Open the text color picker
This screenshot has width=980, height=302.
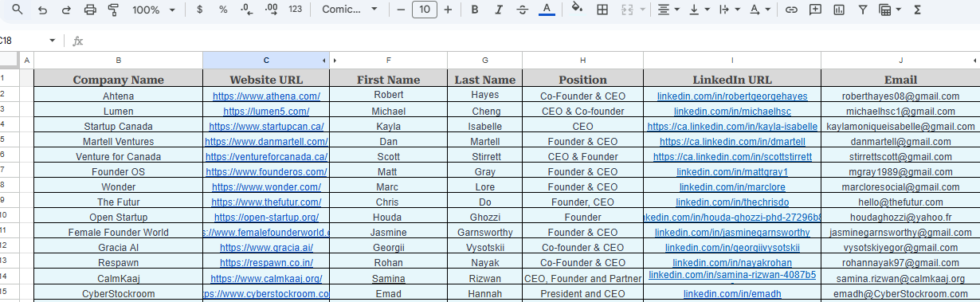[546, 10]
